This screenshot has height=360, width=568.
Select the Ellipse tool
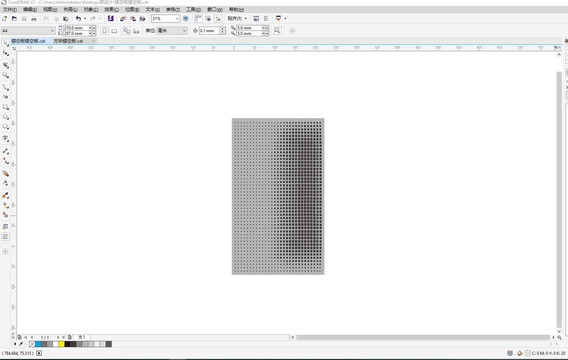tap(5, 117)
